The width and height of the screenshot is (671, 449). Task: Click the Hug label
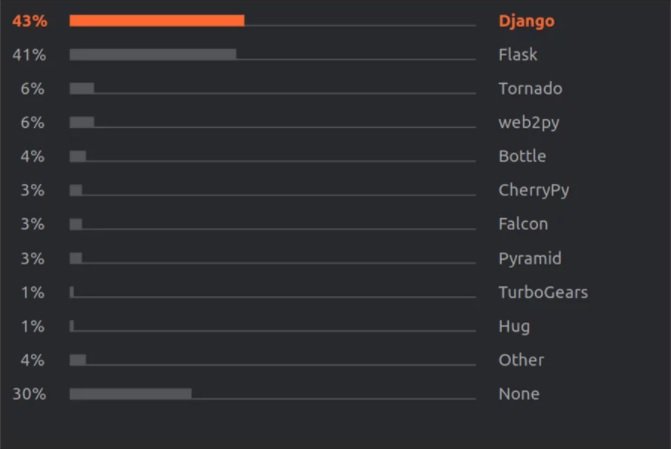514,327
